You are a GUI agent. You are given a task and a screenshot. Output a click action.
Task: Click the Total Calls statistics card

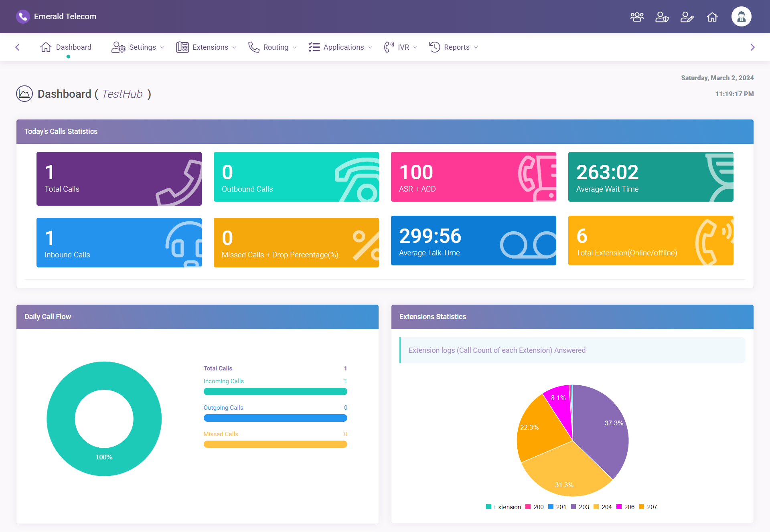click(119, 179)
